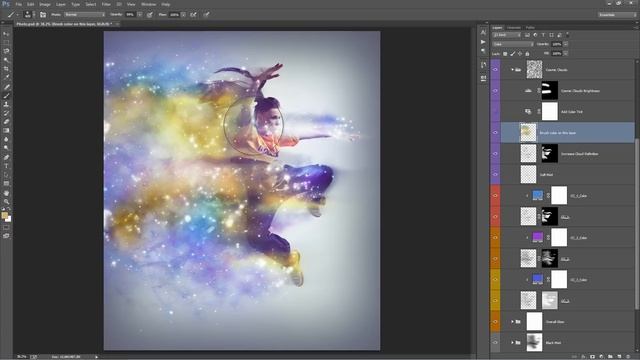The height and width of the screenshot is (360, 640).
Task: Toggle Quick Mask mode
Action: coord(6,228)
